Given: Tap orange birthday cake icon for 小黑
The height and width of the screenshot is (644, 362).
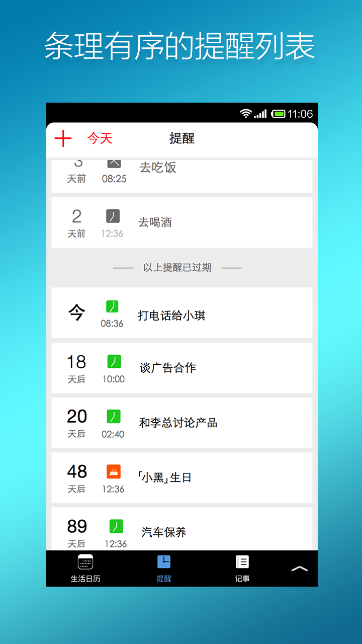Looking at the screenshot, I should click(x=114, y=471).
